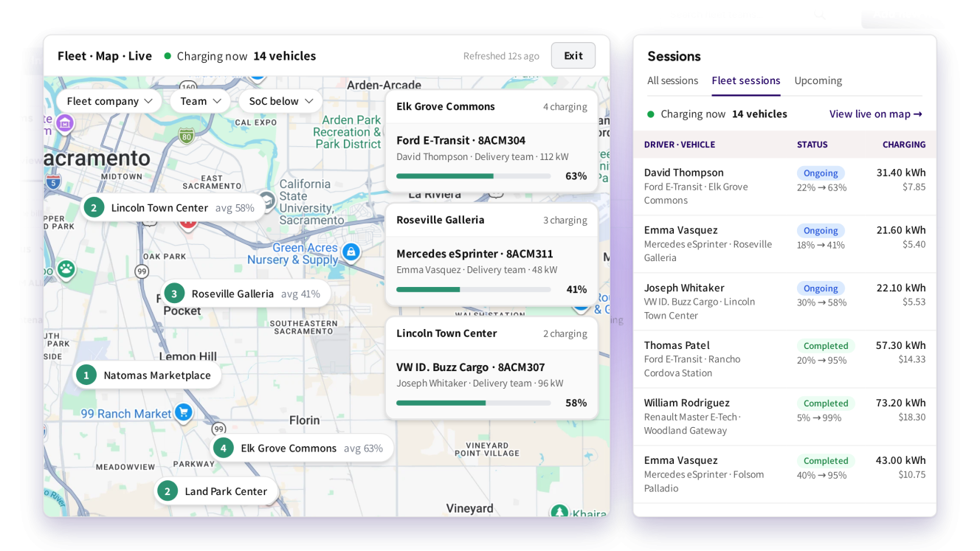Click the number 1 badge on Natomas Marketplace
980x551 pixels.
point(86,375)
